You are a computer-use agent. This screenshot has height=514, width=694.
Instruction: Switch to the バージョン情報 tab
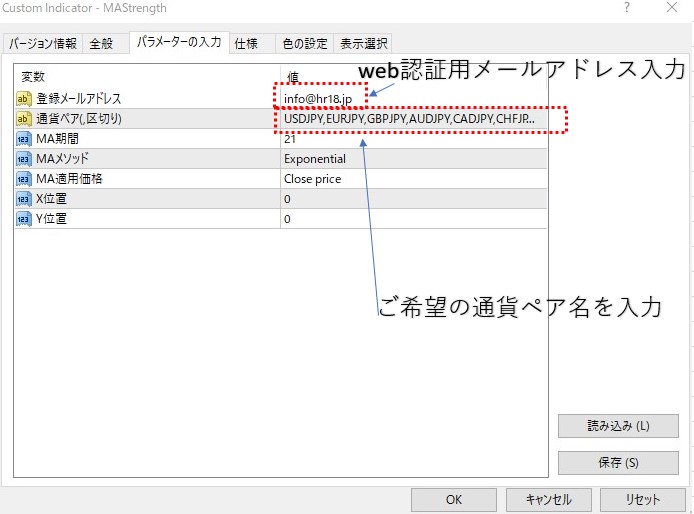tap(43, 43)
